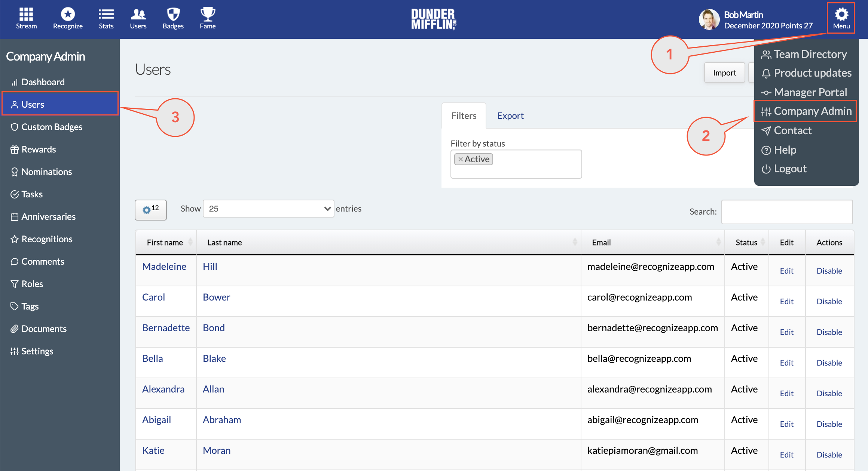Select Users in the sidebar
868x471 pixels.
[x=60, y=104]
